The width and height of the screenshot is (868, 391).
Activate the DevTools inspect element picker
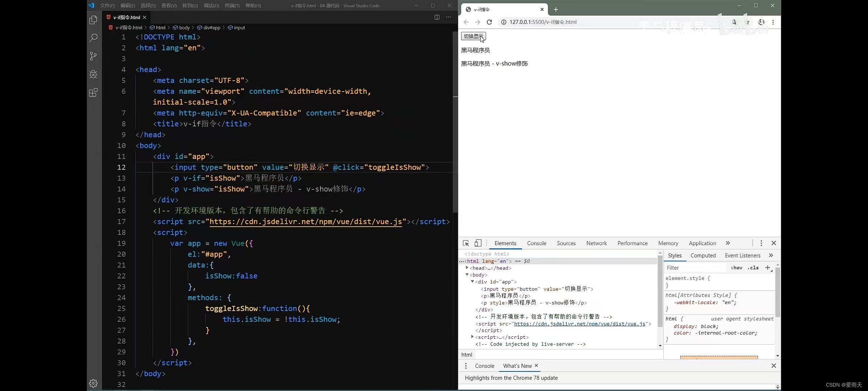click(466, 243)
